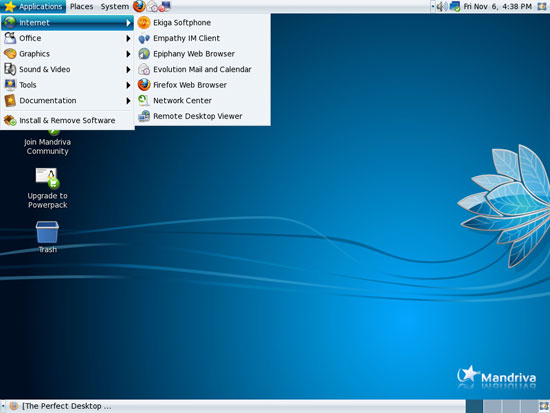Screen dimensions: 550x413
Task: Expand the Graphics submenu
Action: pos(67,54)
